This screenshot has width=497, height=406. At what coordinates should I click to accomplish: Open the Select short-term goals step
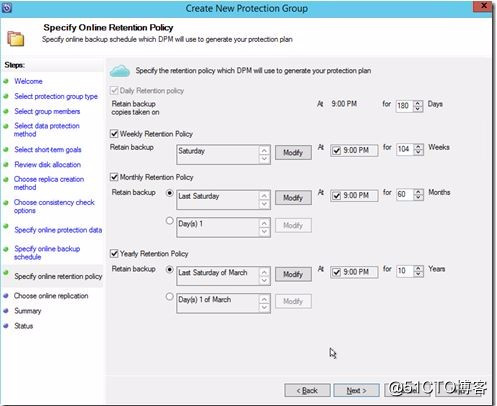pyautogui.click(x=48, y=150)
